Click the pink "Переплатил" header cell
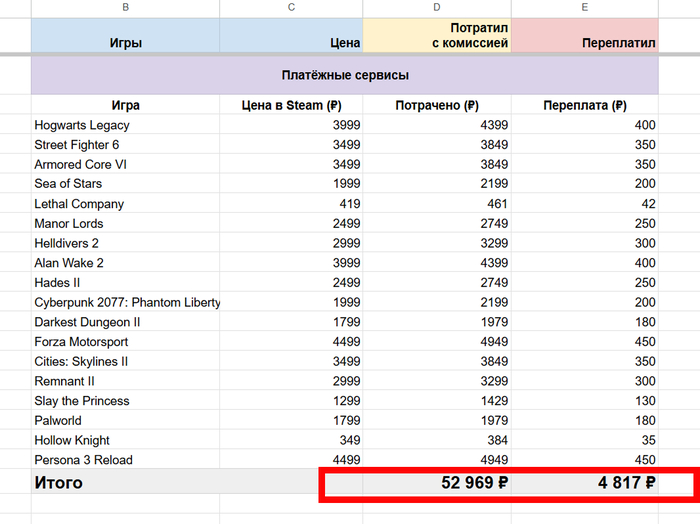Screen dimensions: 700x524 click(x=585, y=35)
